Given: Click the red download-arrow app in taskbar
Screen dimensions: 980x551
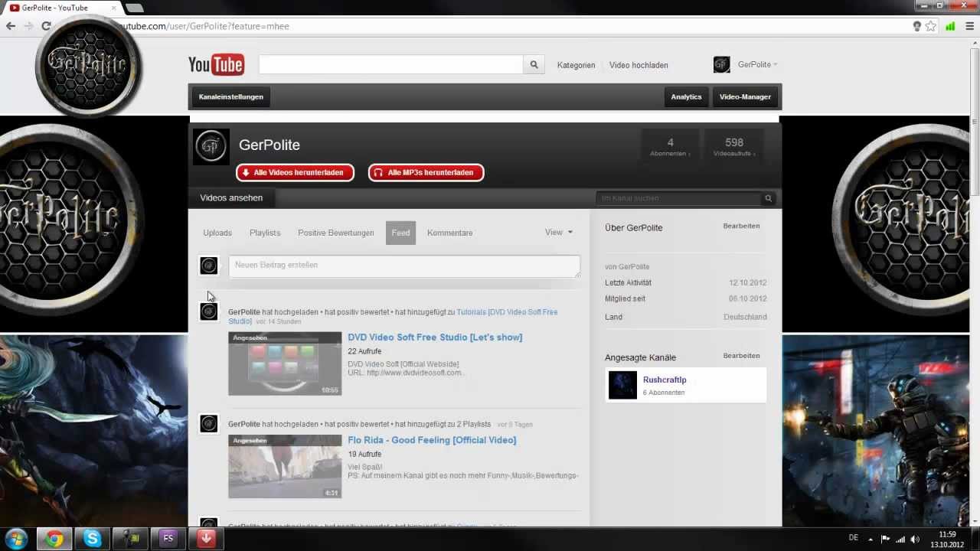Looking at the screenshot, I should tap(205, 539).
